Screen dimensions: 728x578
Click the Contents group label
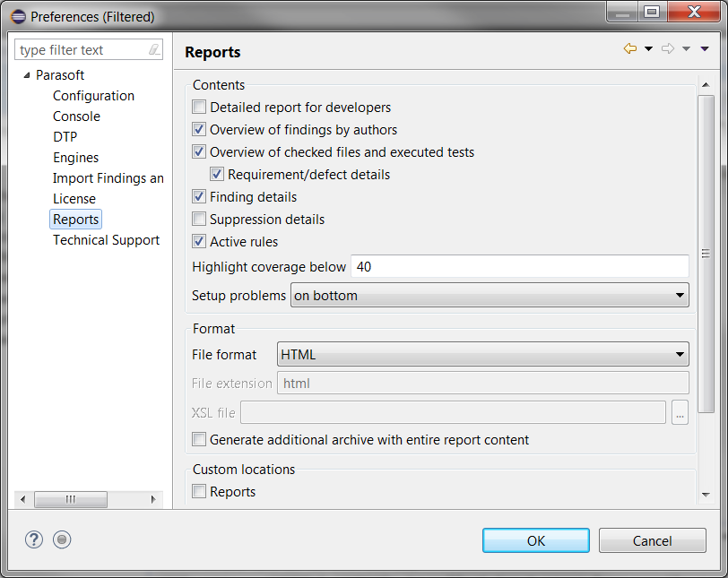(x=219, y=85)
